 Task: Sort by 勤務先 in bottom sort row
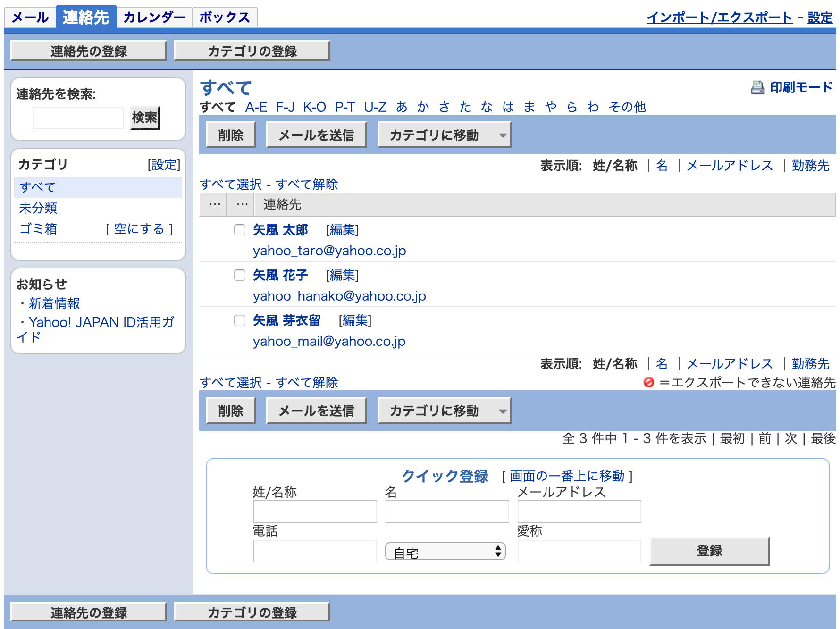[811, 364]
